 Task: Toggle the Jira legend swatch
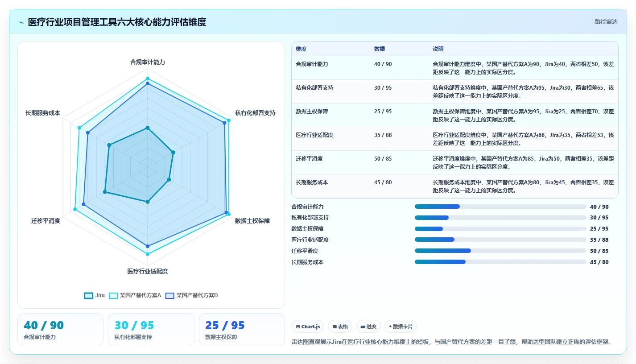pyautogui.click(x=89, y=295)
